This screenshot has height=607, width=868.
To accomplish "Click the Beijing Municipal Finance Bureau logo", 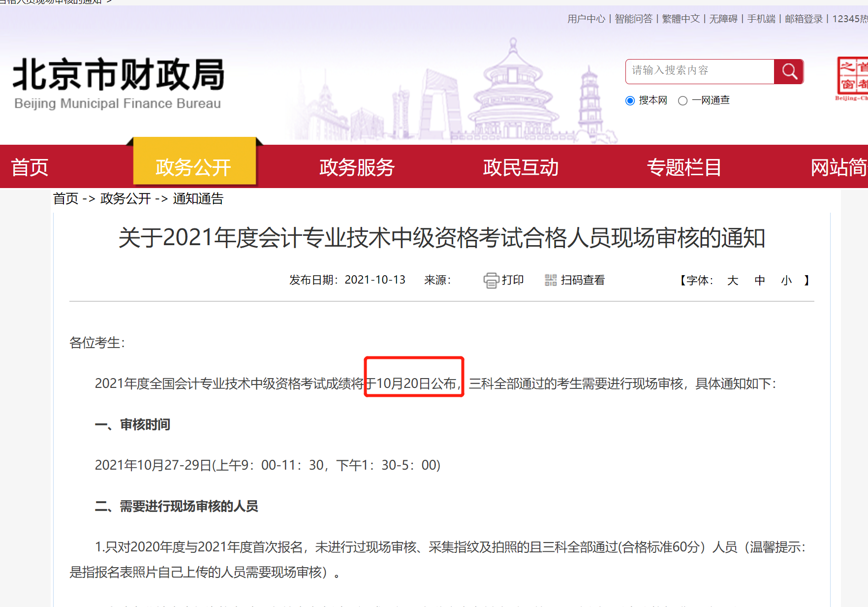I will (x=118, y=81).
